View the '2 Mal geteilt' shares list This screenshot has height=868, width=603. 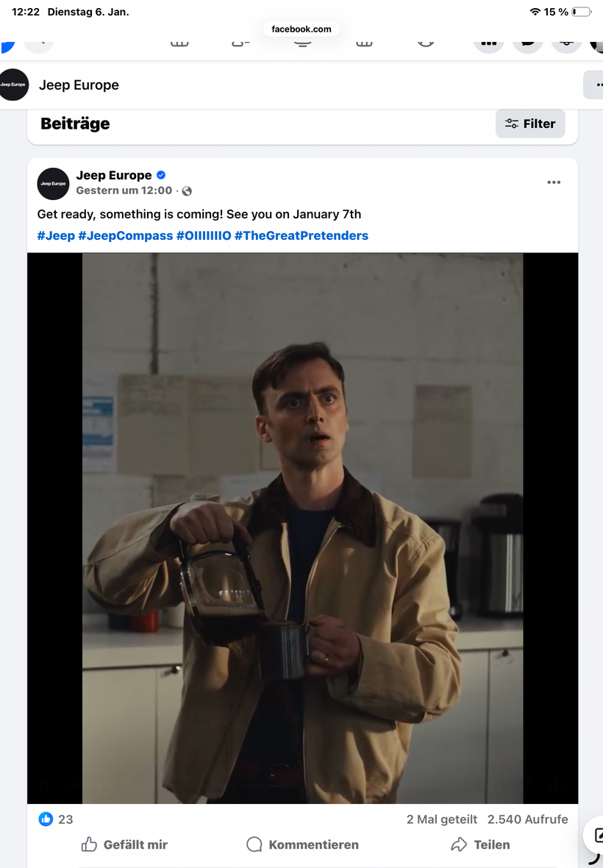pos(441,819)
